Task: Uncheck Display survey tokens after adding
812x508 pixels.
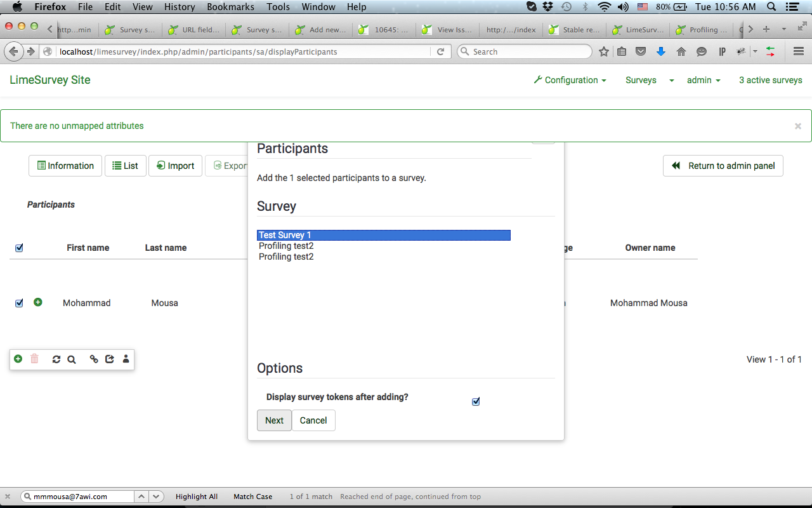Action: coord(476,401)
